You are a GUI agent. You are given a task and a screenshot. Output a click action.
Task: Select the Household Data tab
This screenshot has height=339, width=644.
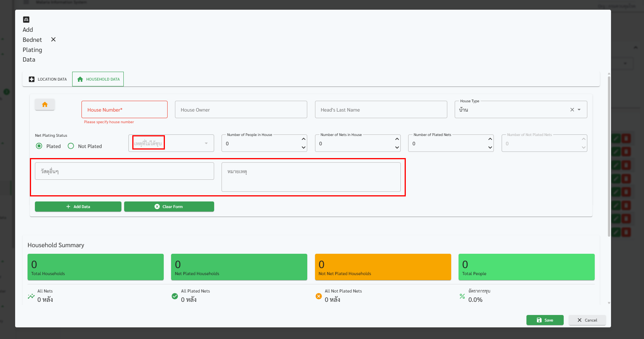pos(98,79)
